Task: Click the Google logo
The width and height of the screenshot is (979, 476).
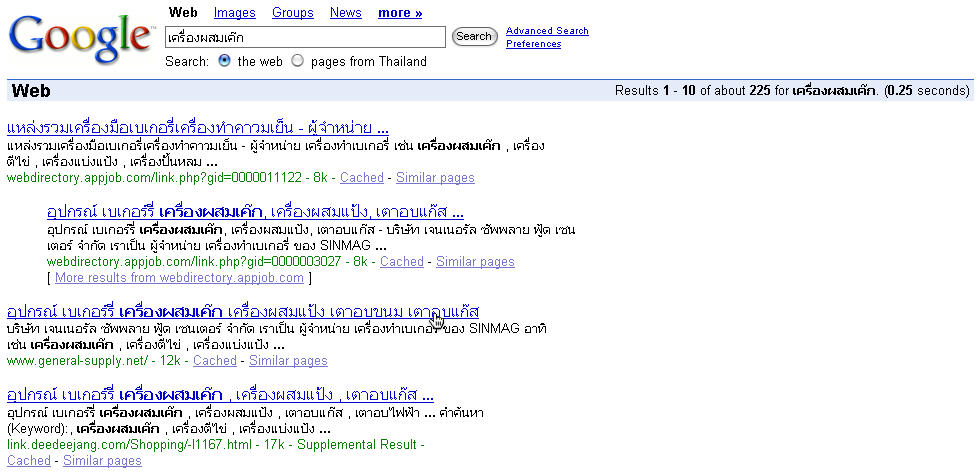Action: (80, 37)
